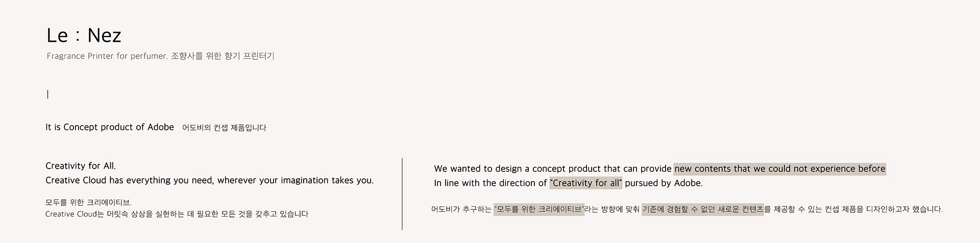This screenshot has width=980, height=243.
Task: Click the "In line with the direction of" text
Action: pos(490,183)
